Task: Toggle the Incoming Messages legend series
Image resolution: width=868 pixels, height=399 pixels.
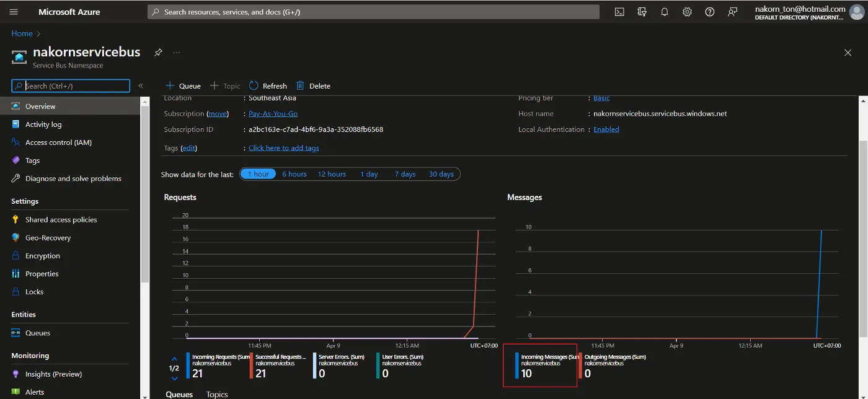Action: [547, 366]
